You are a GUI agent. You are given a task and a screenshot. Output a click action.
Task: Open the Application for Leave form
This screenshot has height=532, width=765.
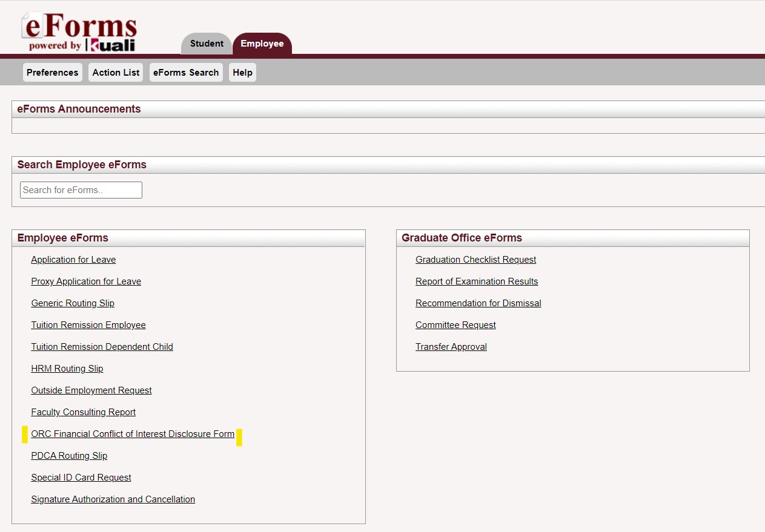[73, 260]
